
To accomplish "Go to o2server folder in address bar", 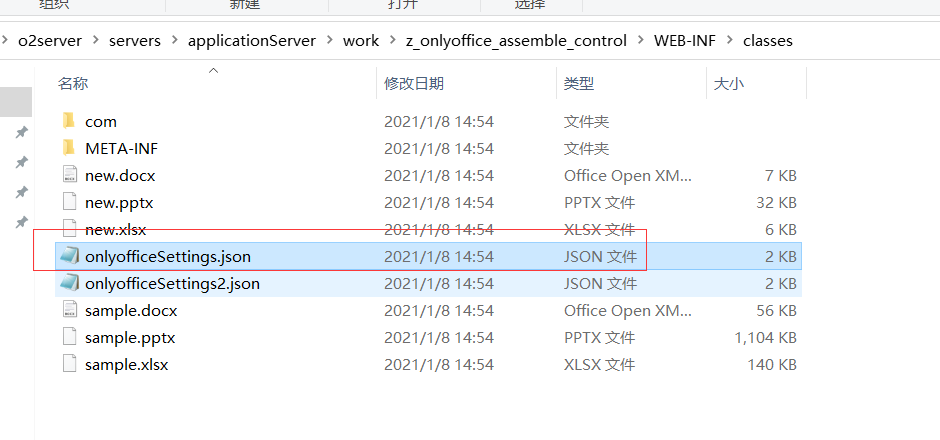I will coord(48,41).
